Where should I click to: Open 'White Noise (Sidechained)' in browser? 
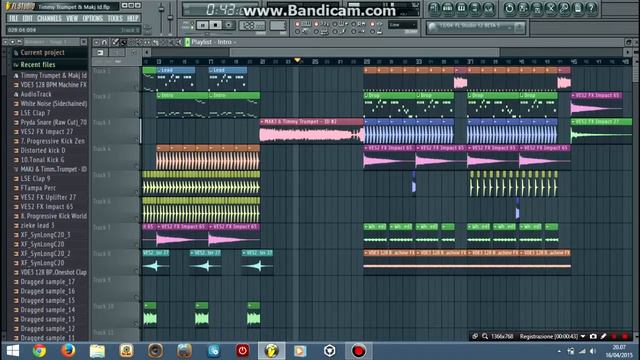(x=53, y=104)
